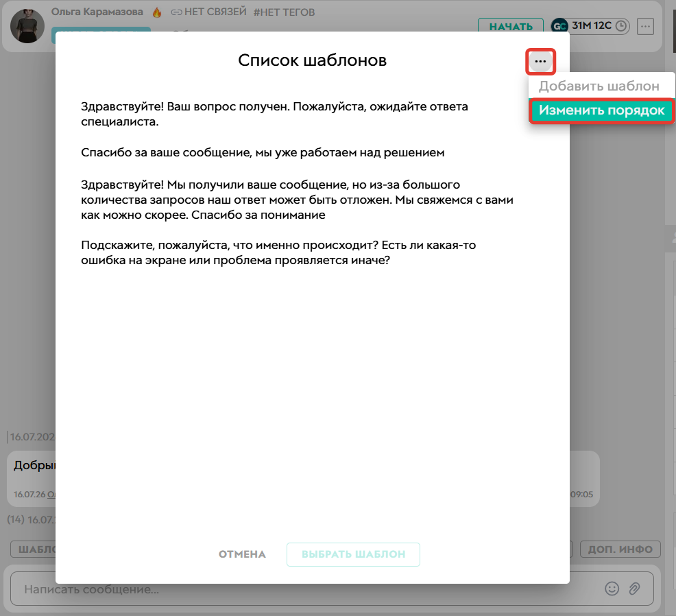Click the fire icon next to the contact name
Image resolution: width=676 pixels, height=616 pixels.
tap(157, 12)
